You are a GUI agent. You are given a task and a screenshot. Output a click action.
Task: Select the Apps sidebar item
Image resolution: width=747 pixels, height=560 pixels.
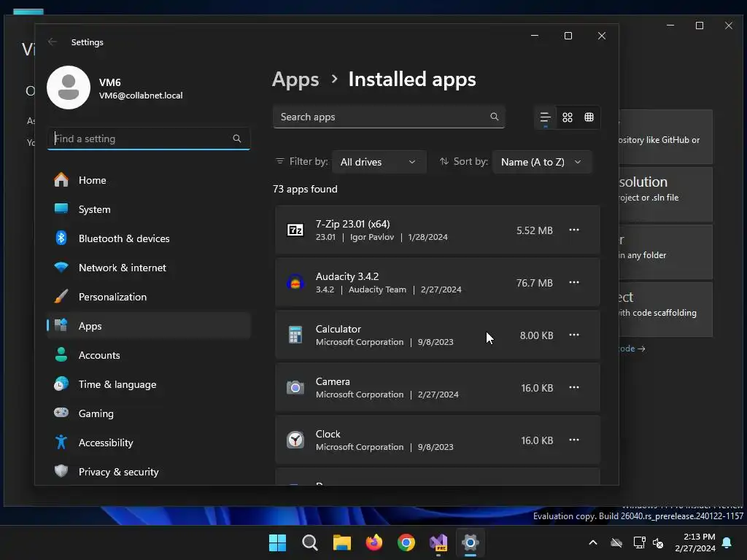click(149, 326)
